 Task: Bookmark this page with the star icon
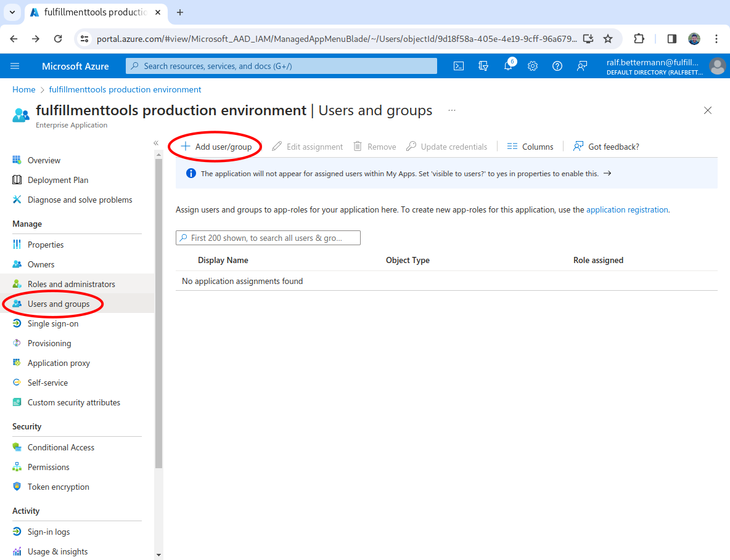pos(607,39)
